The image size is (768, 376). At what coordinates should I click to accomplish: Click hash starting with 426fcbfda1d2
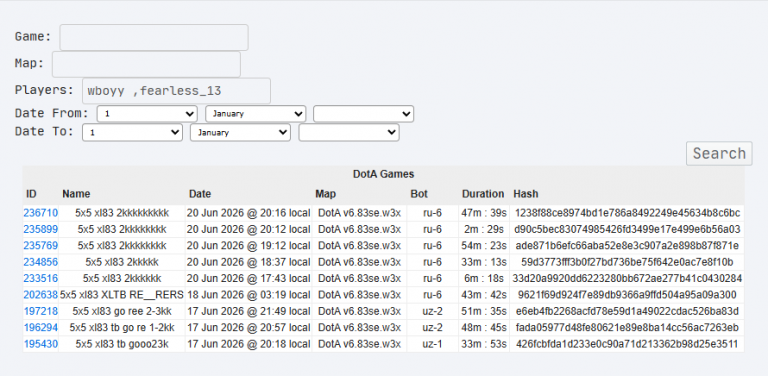point(627,344)
